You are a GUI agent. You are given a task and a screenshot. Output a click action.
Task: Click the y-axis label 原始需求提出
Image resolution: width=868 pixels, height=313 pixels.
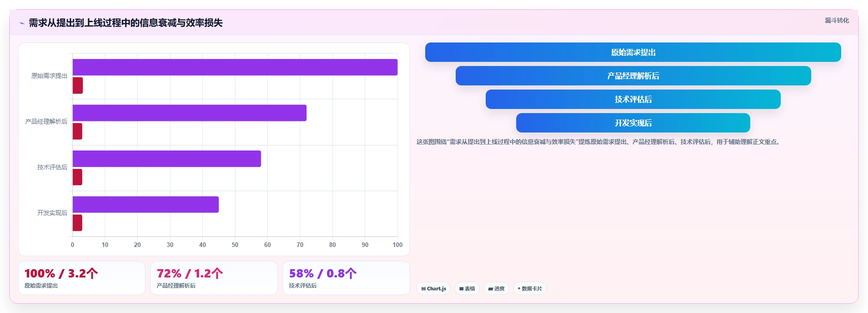click(x=49, y=76)
